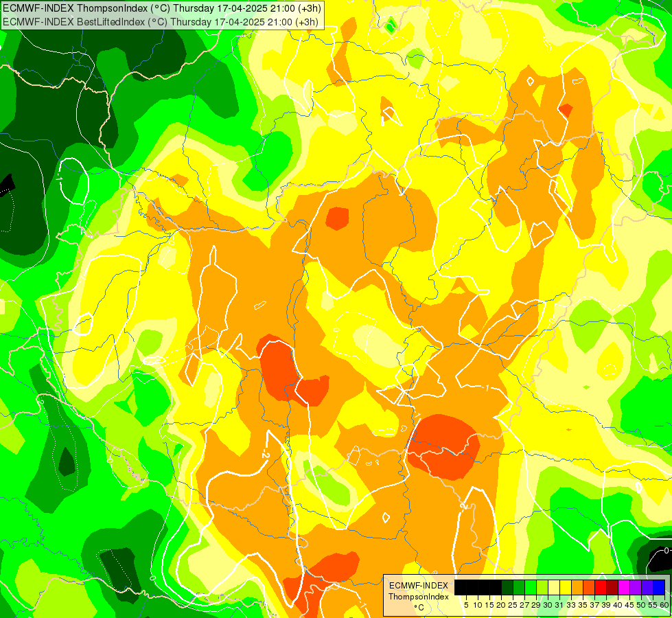Click the medium green 25-27 legend swatch
This screenshot has height=618, width=672.
pyautogui.click(x=519, y=587)
